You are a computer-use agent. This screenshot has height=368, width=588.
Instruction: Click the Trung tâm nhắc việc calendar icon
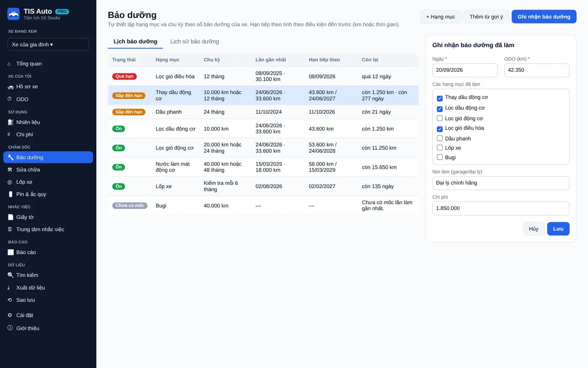pos(10,229)
